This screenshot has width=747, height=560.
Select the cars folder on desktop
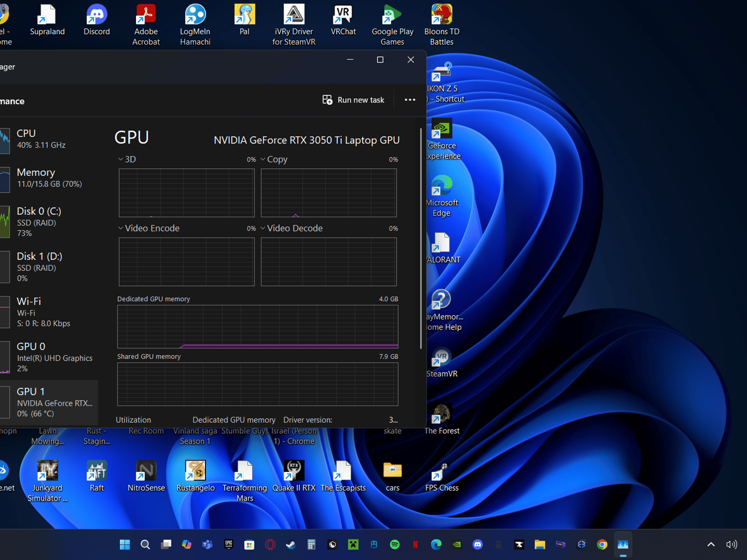392,476
